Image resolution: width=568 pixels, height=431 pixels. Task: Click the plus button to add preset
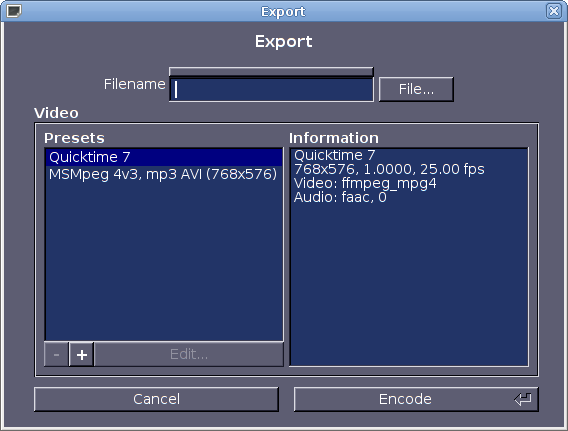pos(82,354)
